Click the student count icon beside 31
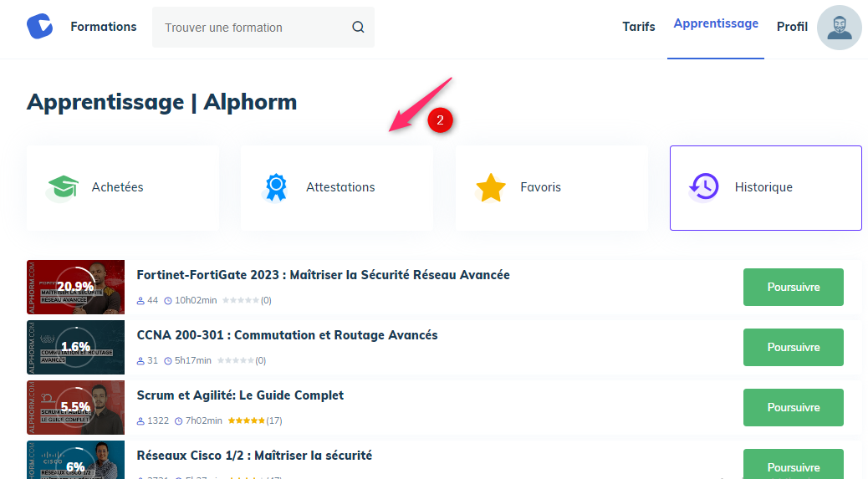This screenshot has height=479, width=868. 140,361
